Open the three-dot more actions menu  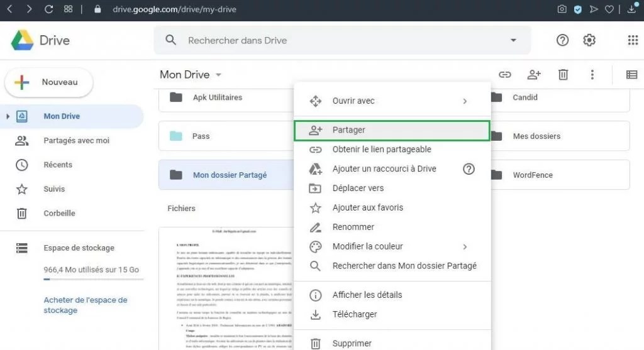tap(592, 75)
